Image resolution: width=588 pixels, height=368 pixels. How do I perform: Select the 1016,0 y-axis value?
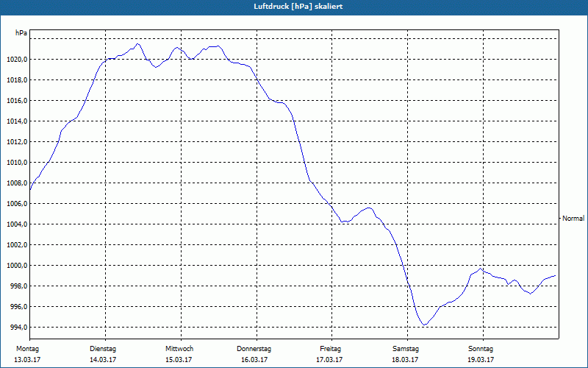click(x=15, y=101)
